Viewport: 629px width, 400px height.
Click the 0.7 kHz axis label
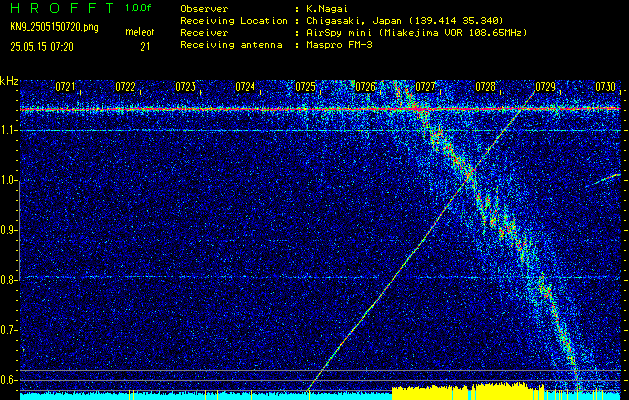coord(7,330)
